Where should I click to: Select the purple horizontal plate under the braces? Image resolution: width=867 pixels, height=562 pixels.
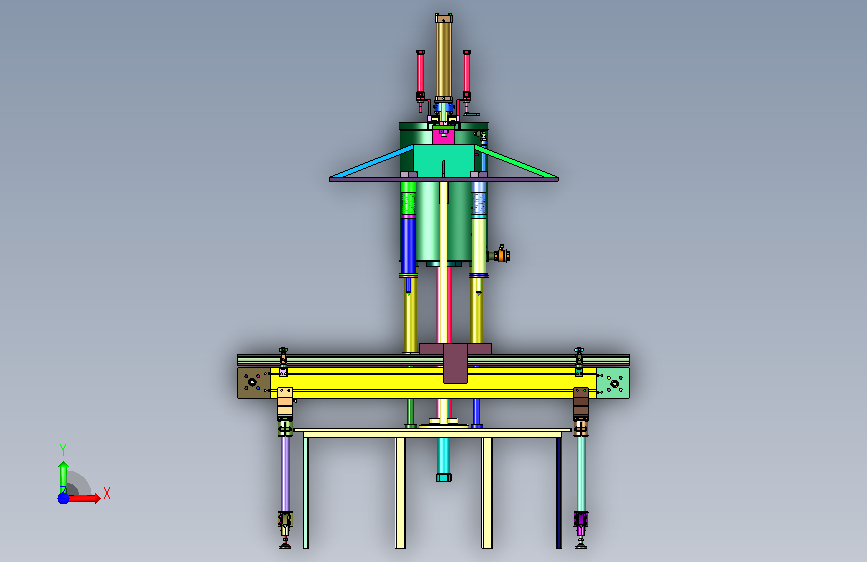click(x=443, y=179)
